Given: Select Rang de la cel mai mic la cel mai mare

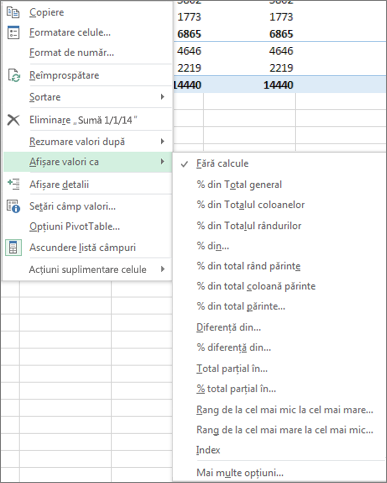Looking at the screenshot, I should tap(285, 410).
